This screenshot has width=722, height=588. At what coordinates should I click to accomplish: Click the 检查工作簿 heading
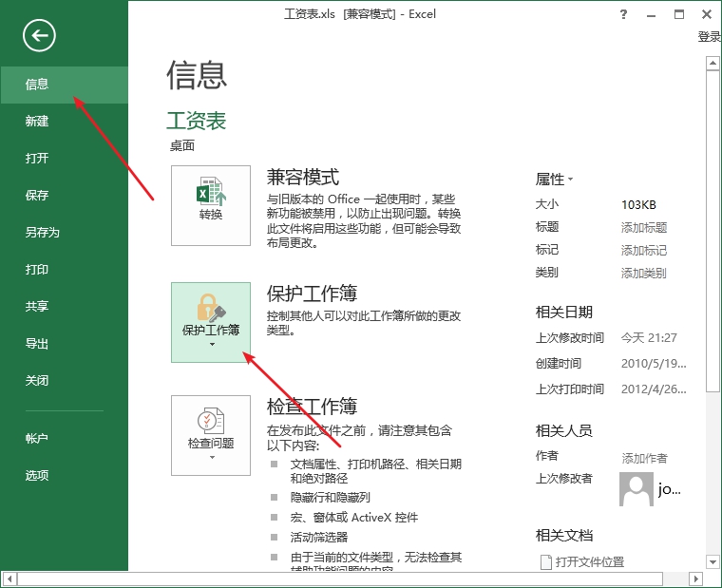(313, 407)
